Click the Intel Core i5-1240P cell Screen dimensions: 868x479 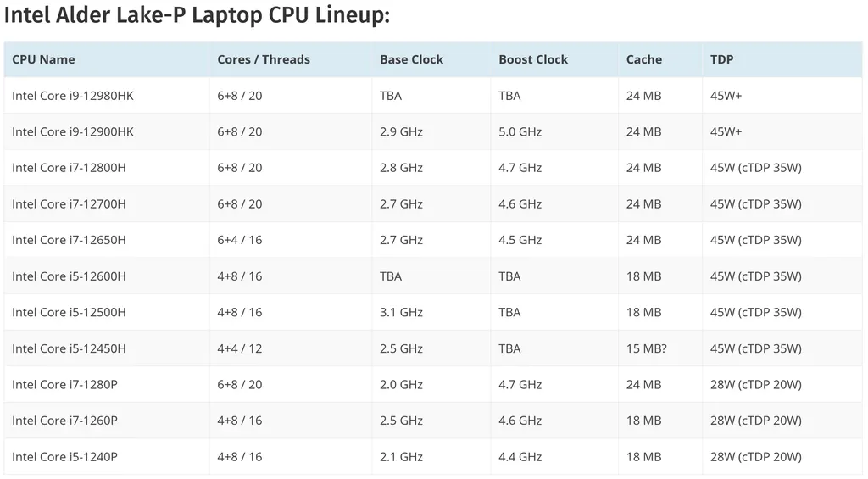[65, 457]
